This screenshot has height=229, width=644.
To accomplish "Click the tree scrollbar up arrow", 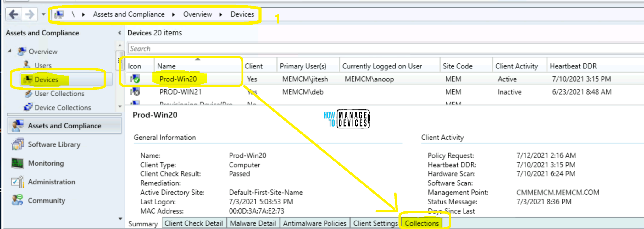I will click(x=120, y=46).
